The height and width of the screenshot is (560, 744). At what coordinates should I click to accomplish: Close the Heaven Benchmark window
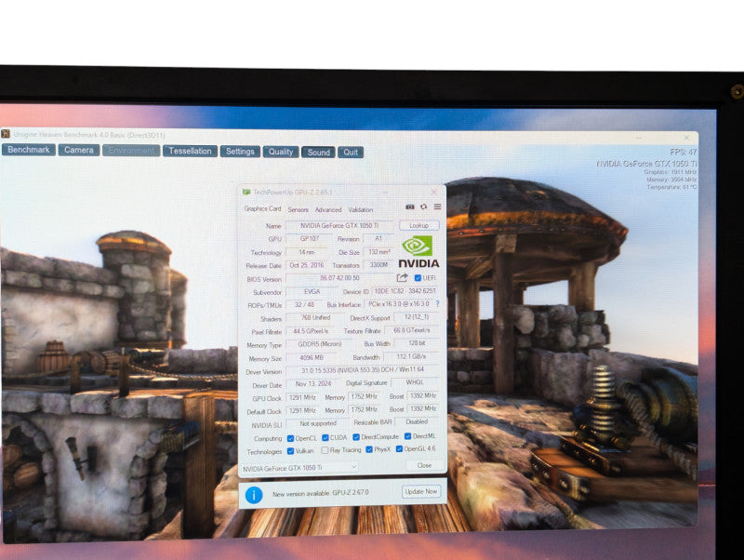click(686, 138)
